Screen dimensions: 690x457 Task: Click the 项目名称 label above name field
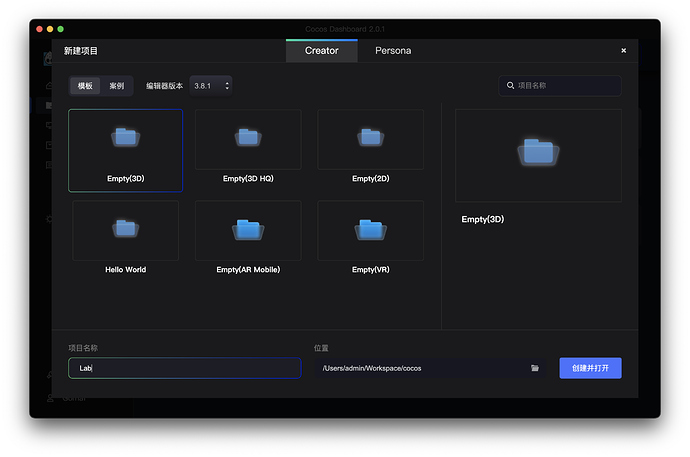tap(83, 348)
